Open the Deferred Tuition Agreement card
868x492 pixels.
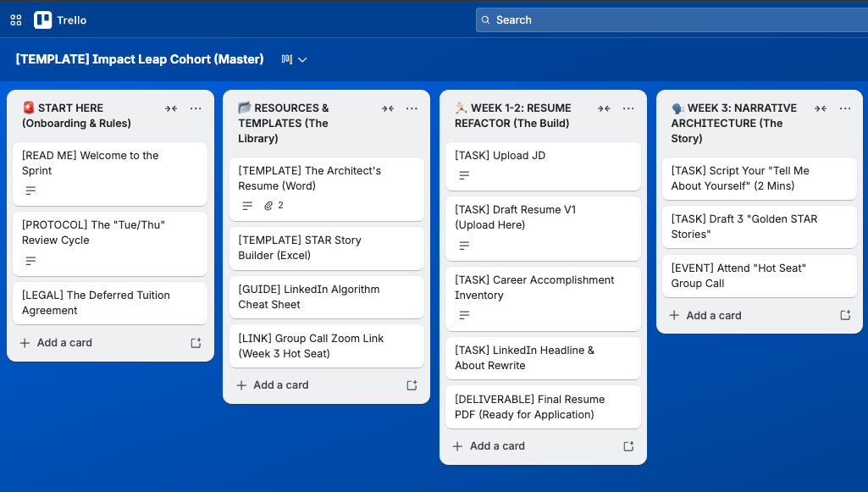[96, 302]
